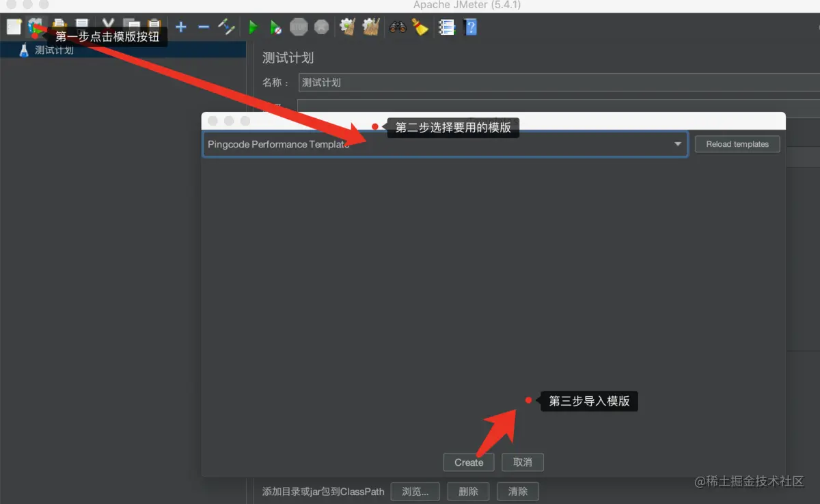The image size is (820, 504).
Task: Click the Paste clipboard toolbar icon
Action: pyautogui.click(x=154, y=26)
